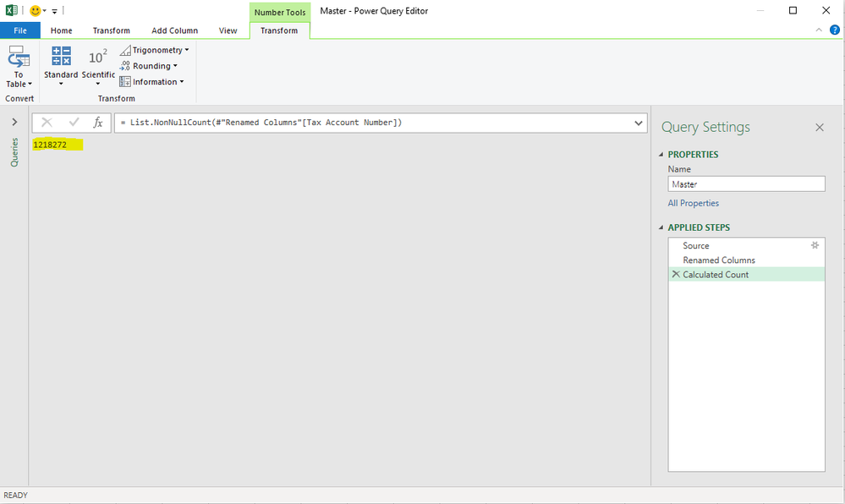
Task: Click the result value 1218272
Action: (x=50, y=145)
